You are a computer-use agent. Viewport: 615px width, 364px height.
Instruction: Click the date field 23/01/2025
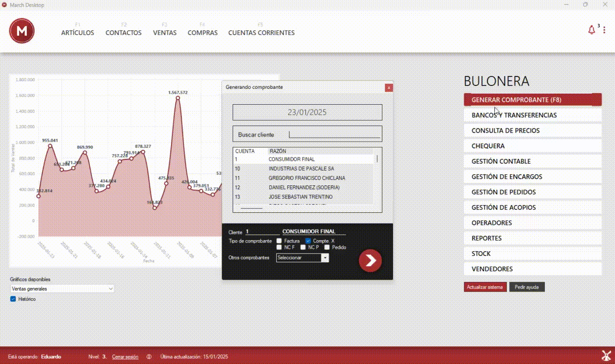tap(307, 112)
